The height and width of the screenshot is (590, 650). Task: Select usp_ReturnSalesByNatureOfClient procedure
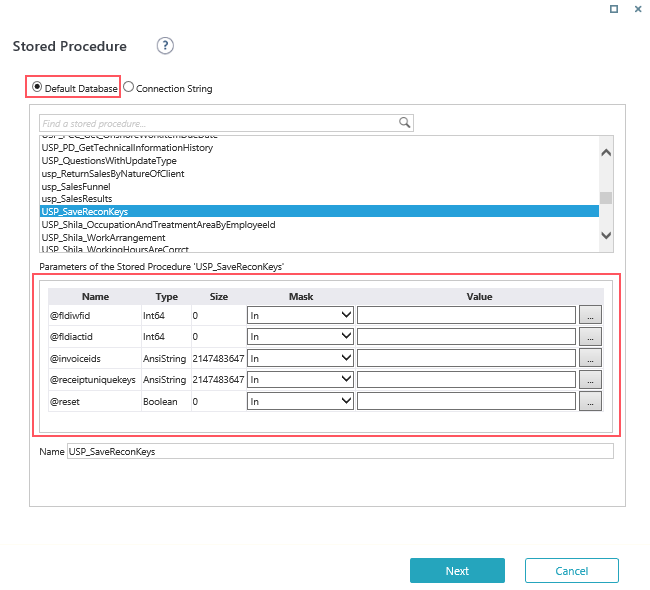pos(113,174)
